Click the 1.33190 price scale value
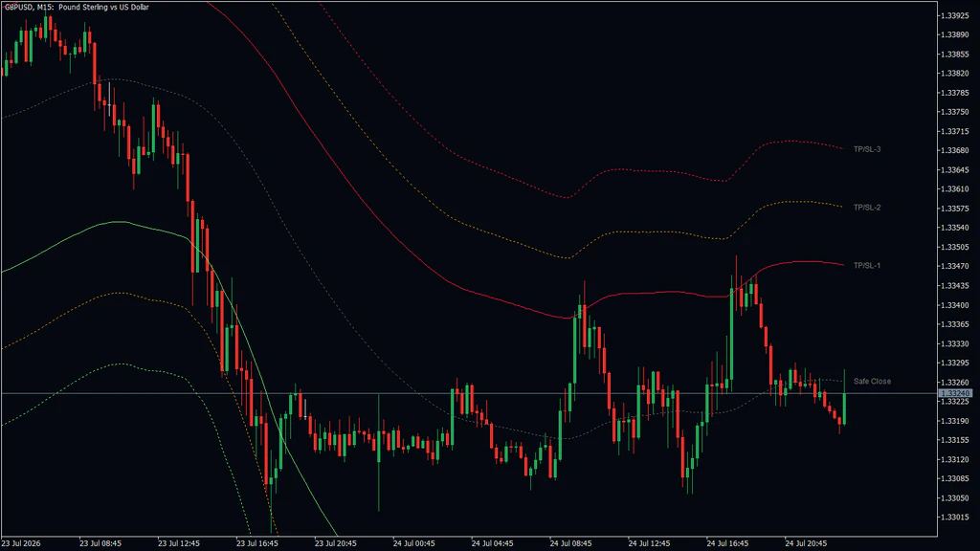This screenshot has width=980, height=551. click(955, 421)
